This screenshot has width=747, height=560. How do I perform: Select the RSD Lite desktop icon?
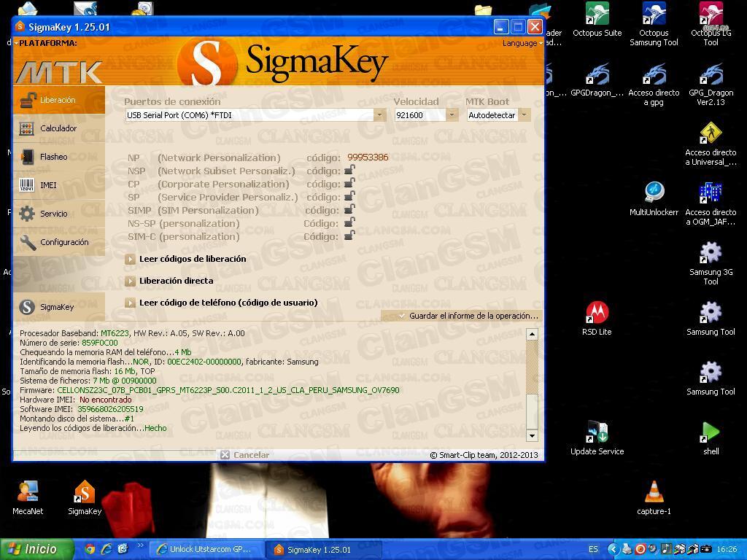click(x=597, y=319)
